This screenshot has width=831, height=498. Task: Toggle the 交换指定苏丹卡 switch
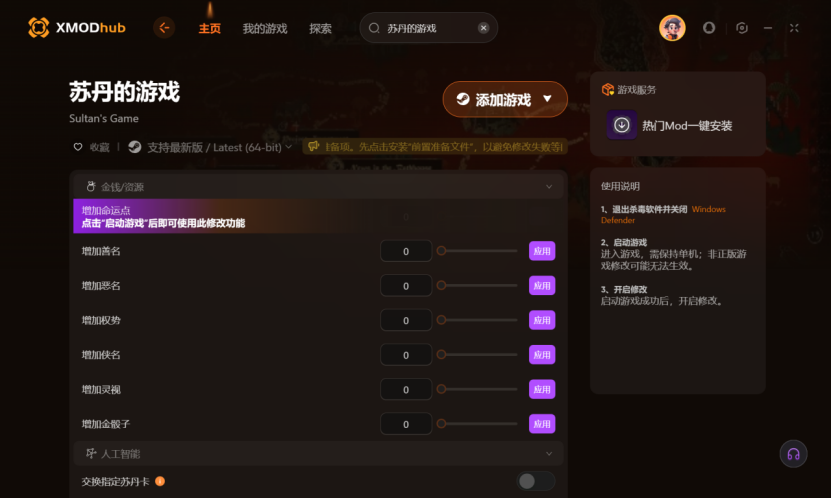tap(535, 481)
